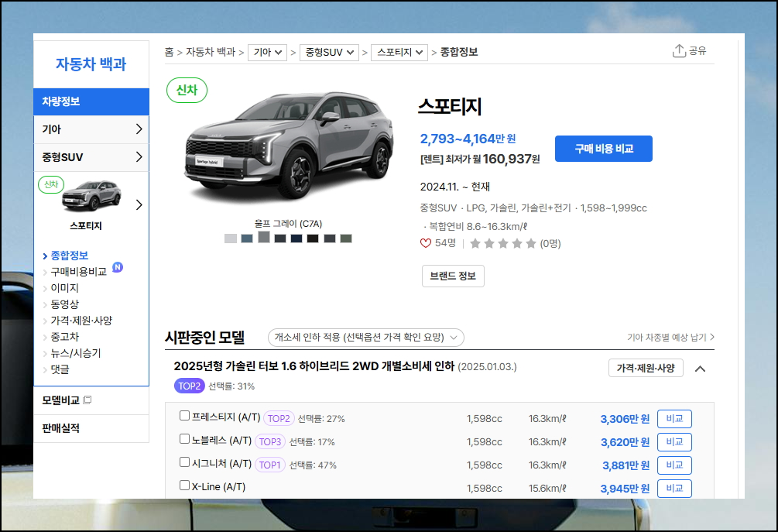This screenshot has height=532, width=778.
Task: Click the TOP3 badge on 노블레스 row
Action: tap(270, 441)
